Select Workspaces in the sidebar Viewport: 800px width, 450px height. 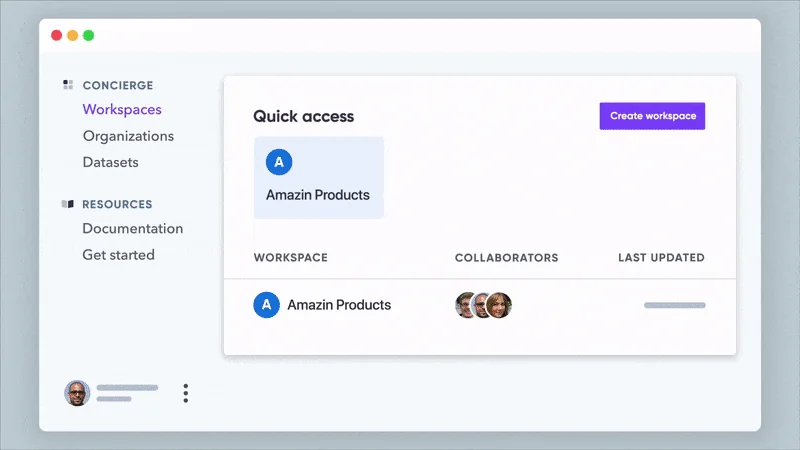(x=122, y=110)
